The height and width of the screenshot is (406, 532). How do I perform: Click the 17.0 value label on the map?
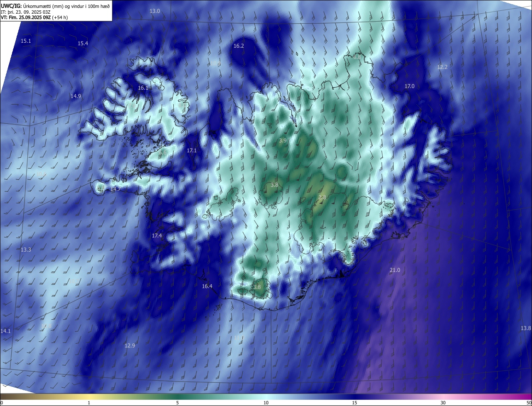pos(409,86)
